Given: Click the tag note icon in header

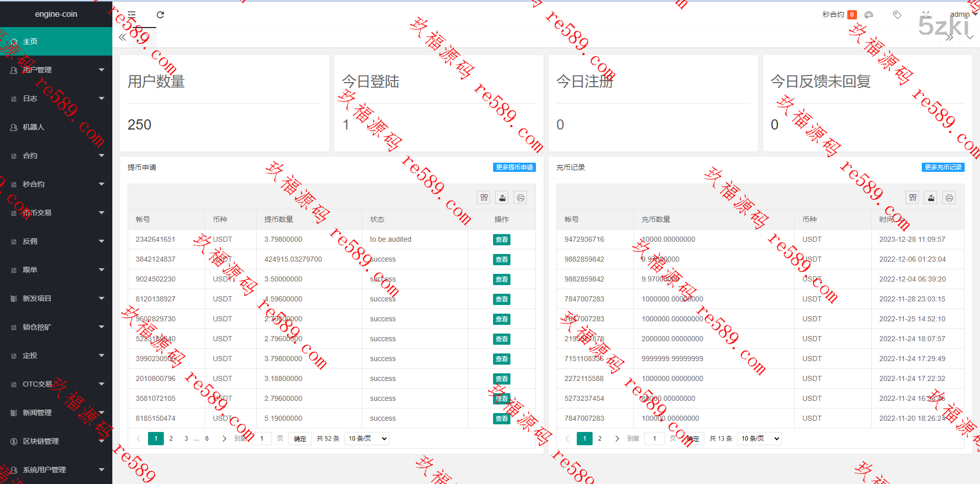Looking at the screenshot, I should click(x=897, y=15).
